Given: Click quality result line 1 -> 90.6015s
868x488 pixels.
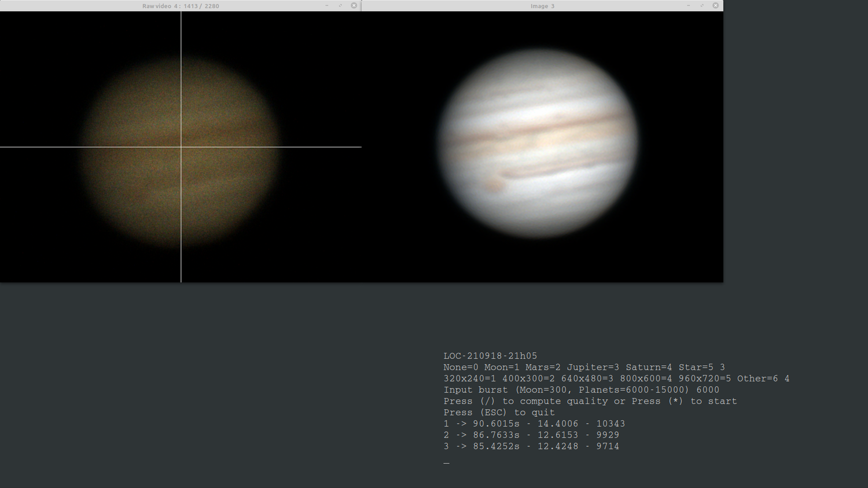Looking at the screenshot, I should [x=534, y=423].
